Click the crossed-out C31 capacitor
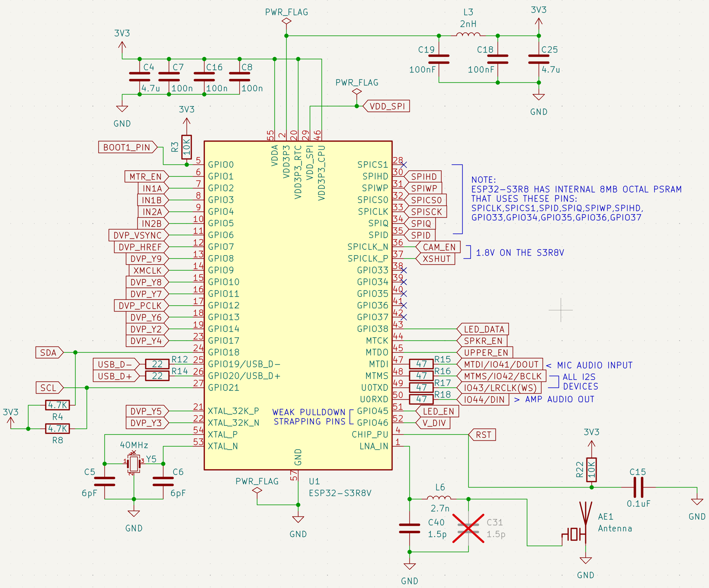The image size is (709, 588). pyautogui.click(x=468, y=528)
